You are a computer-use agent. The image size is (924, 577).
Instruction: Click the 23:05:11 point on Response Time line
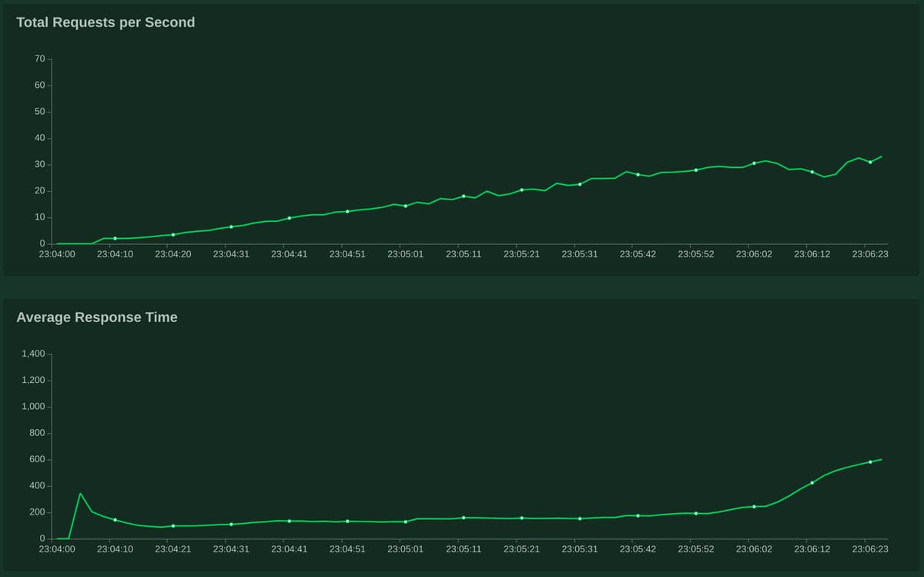coord(464,518)
